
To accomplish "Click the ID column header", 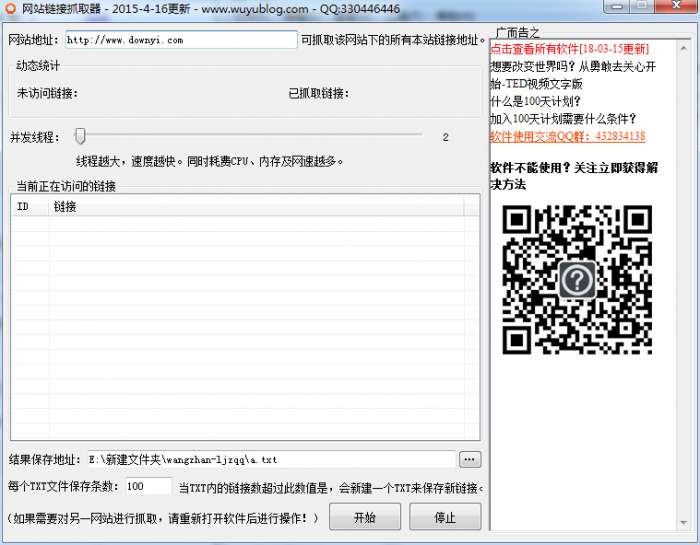I will 24,207.
